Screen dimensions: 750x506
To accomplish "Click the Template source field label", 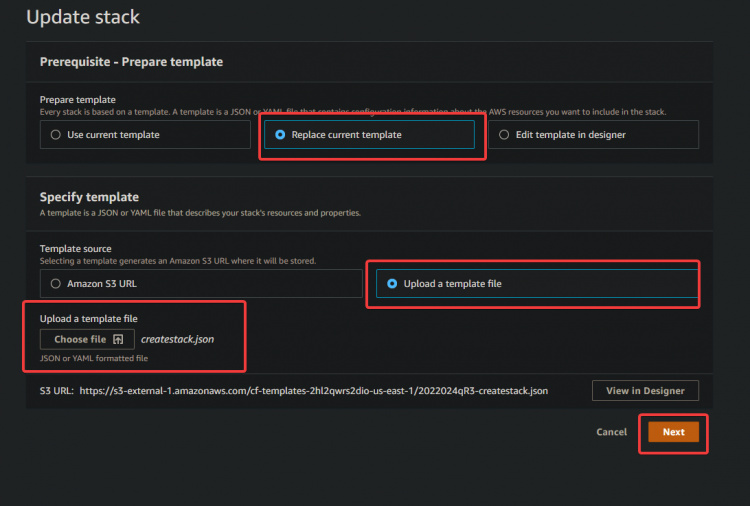I will click(75, 248).
